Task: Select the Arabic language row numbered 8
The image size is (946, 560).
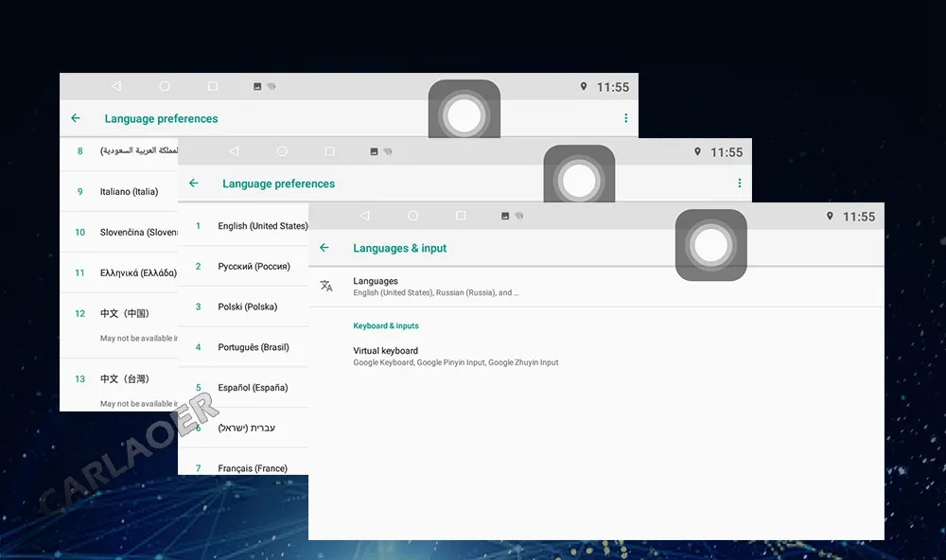Action: click(x=119, y=154)
